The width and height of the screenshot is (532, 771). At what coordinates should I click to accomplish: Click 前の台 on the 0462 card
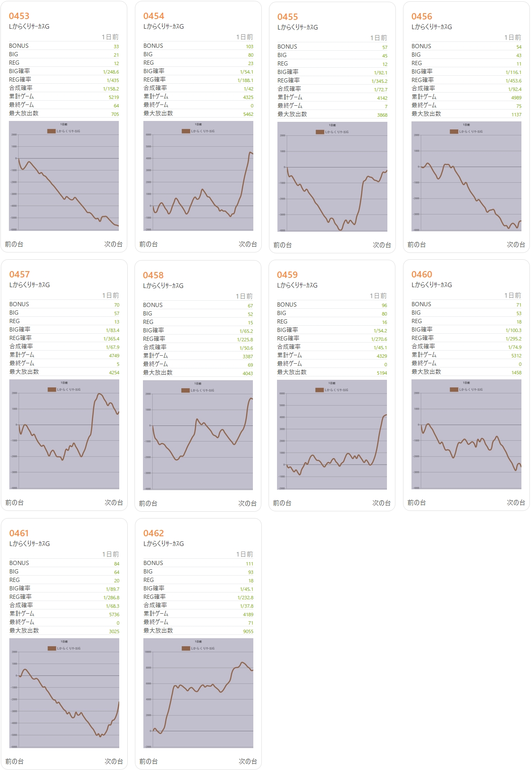click(148, 761)
